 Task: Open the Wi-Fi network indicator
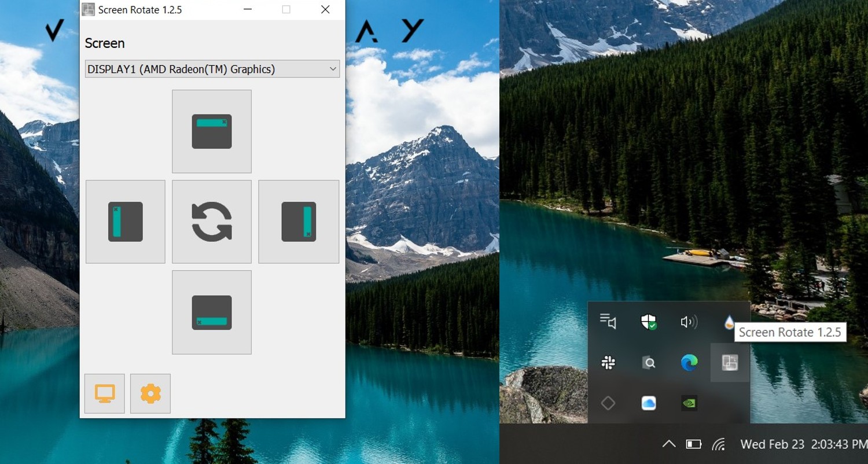[x=719, y=444]
